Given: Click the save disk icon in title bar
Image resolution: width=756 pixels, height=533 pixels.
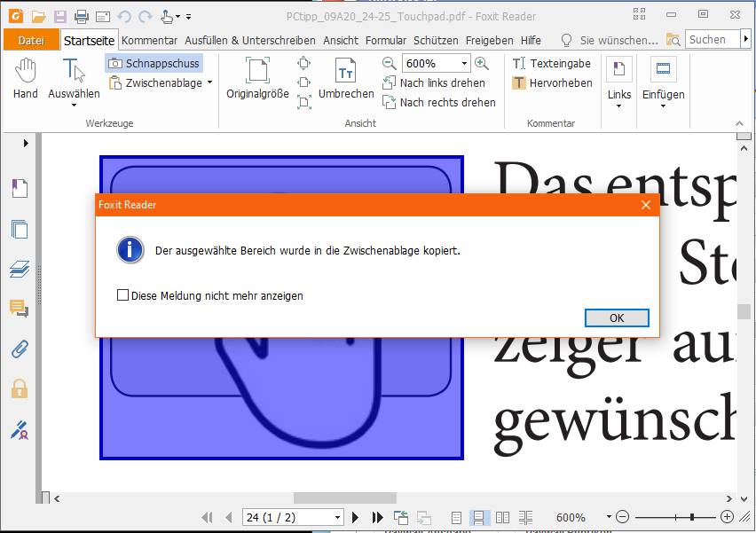Looking at the screenshot, I should pos(60,17).
